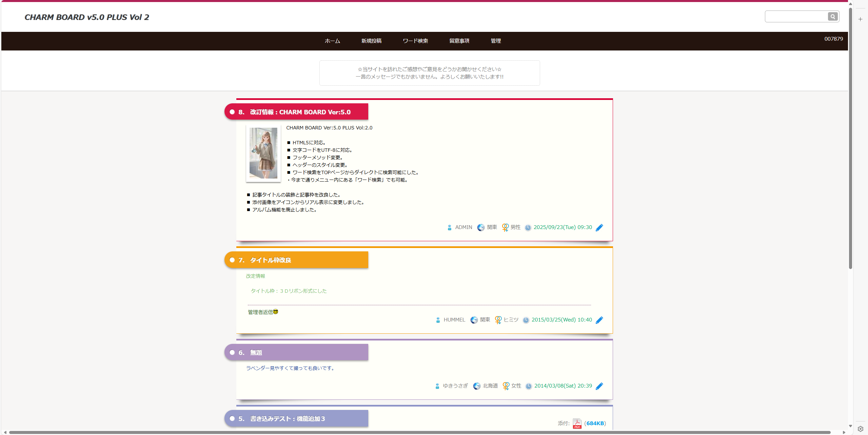The image size is (868, 435).
Task: Click the CHARM BOARD v5.0 site title
Action: pyautogui.click(x=87, y=17)
